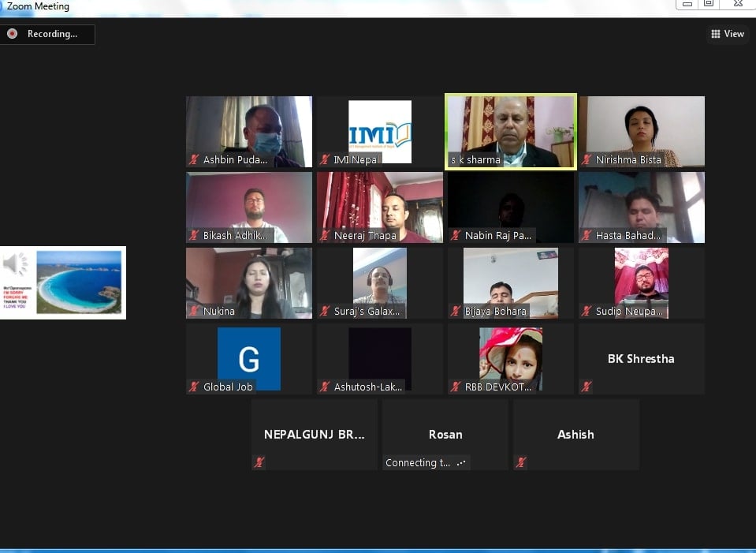Viewport: 756px width, 553px height.
Task: Click the Global Job "G" avatar
Action: 248,359
